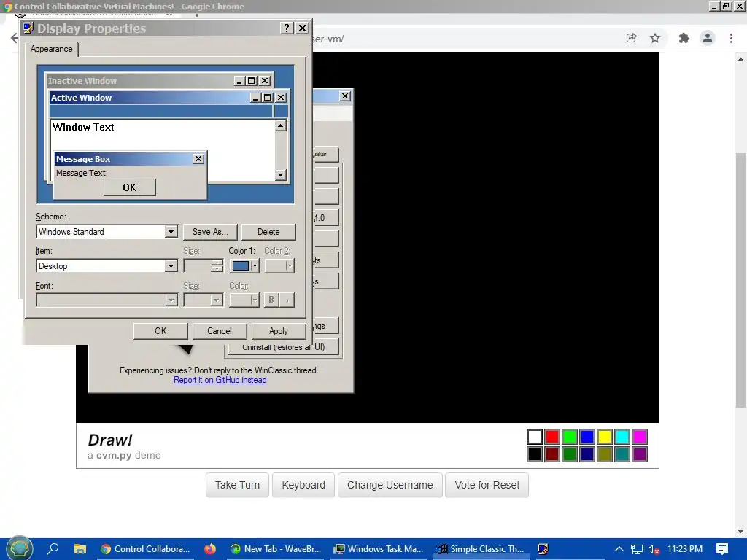
Task: Open Report it on GitHub instead link
Action: [x=220, y=380]
